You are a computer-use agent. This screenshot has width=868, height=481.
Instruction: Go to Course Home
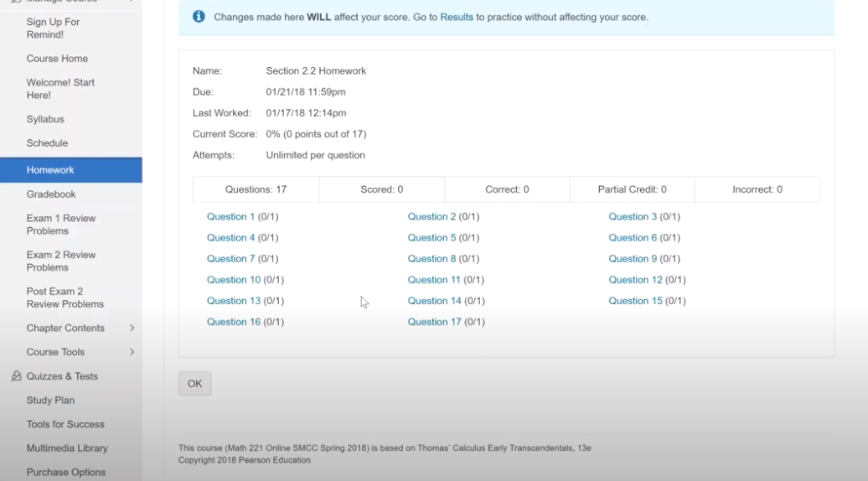tap(57, 59)
